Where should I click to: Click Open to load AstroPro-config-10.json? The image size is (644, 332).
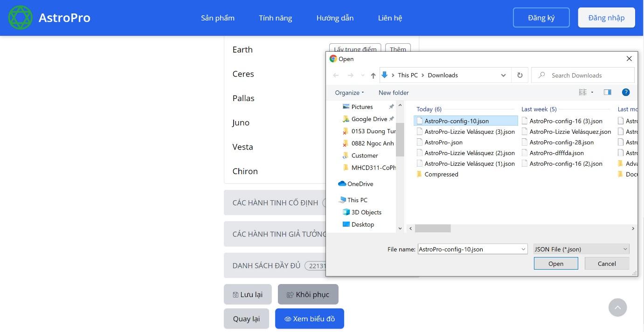click(x=555, y=264)
